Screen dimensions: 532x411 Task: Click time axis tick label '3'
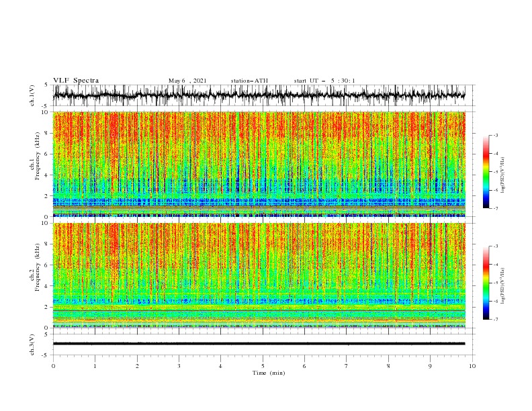click(179, 366)
